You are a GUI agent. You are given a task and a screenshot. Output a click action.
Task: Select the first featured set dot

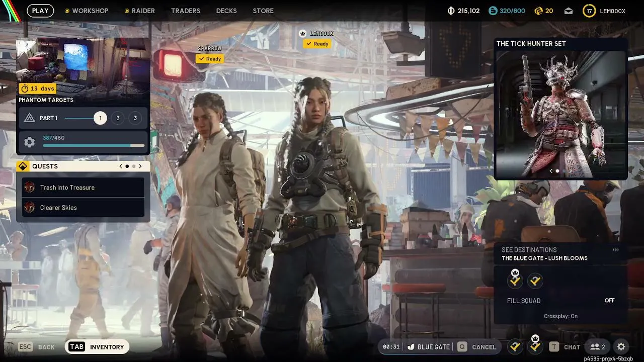557,171
